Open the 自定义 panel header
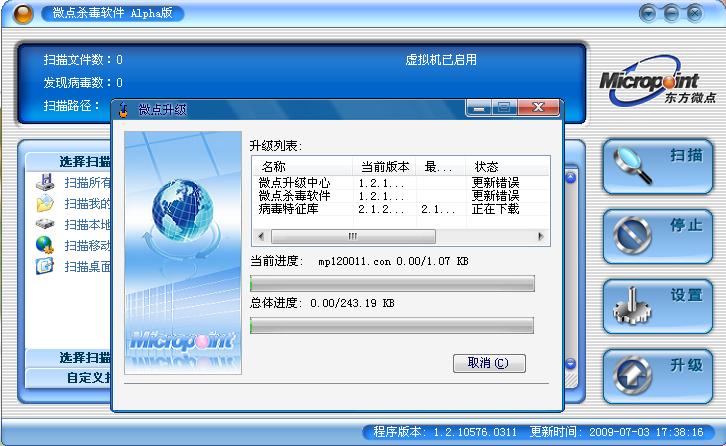 [69, 378]
